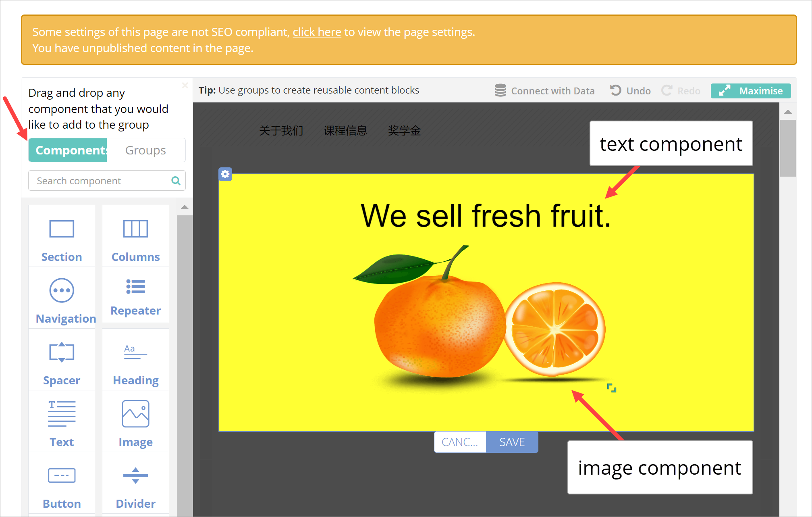Choose the Repeater component icon
This screenshot has width=812, height=517.
click(x=135, y=287)
